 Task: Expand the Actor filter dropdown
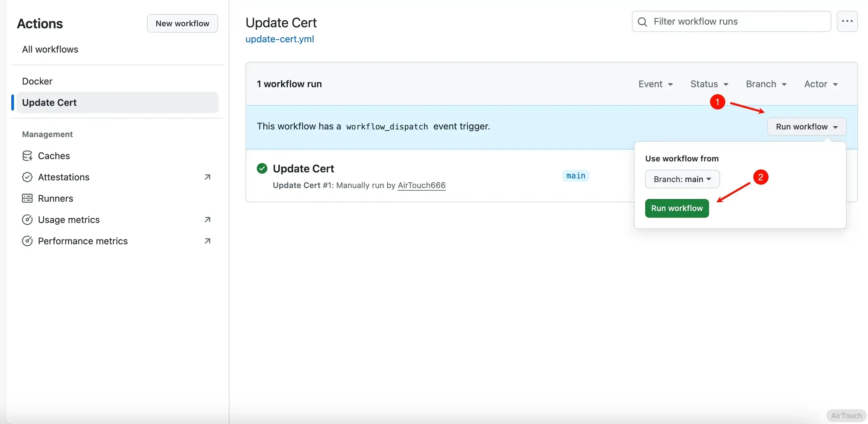tap(821, 84)
